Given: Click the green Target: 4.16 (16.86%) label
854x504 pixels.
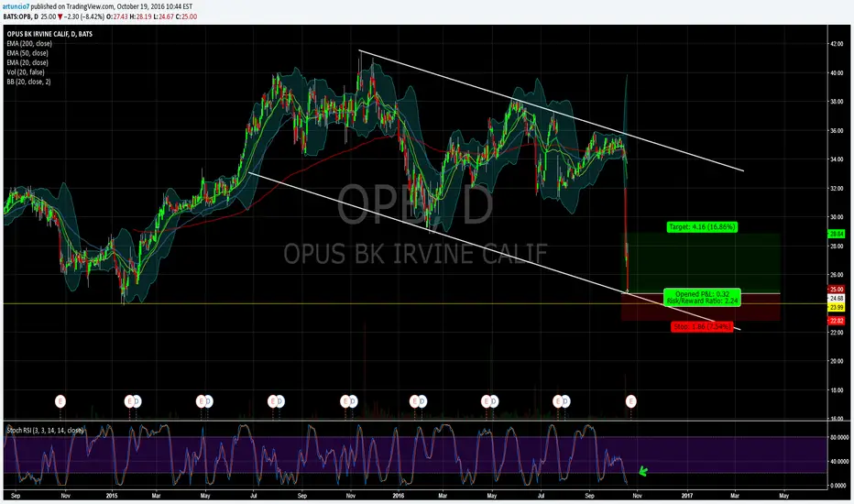Looking at the screenshot, I should pyautogui.click(x=702, y=226).
